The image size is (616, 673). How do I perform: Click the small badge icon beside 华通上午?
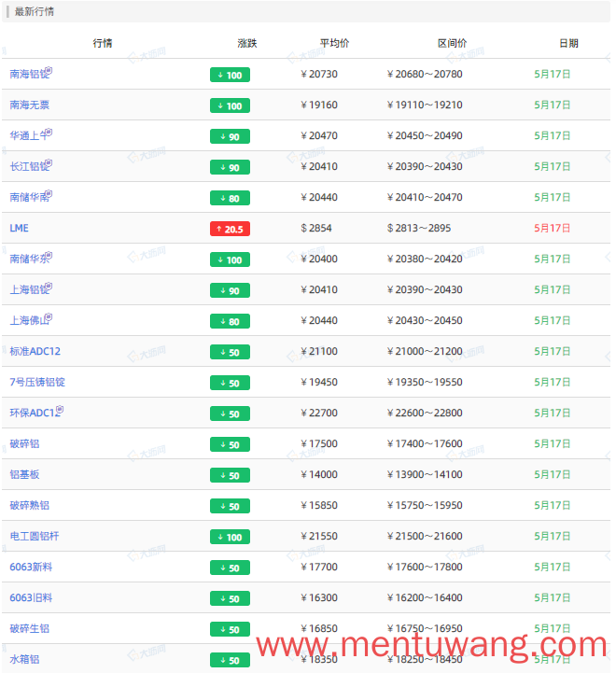(49, 132)
